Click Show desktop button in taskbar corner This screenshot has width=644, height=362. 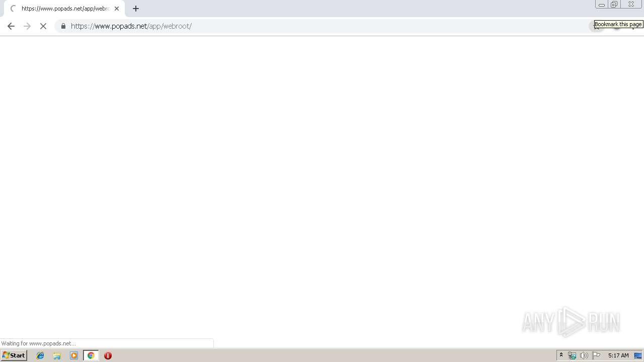coord(638,355)
